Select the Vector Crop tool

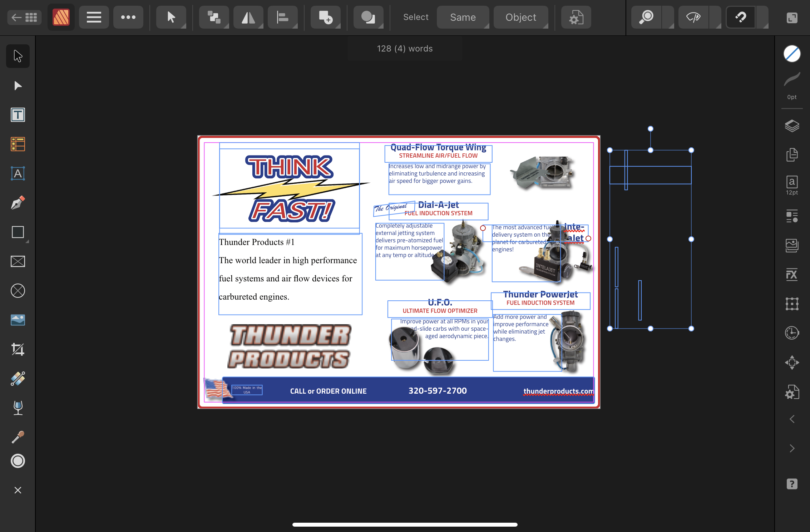[x=18, y=349]
